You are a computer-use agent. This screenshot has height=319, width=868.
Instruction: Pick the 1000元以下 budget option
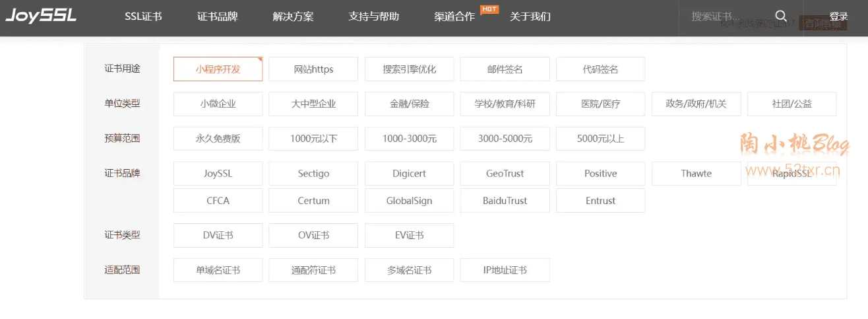click(x=313, y=139)
